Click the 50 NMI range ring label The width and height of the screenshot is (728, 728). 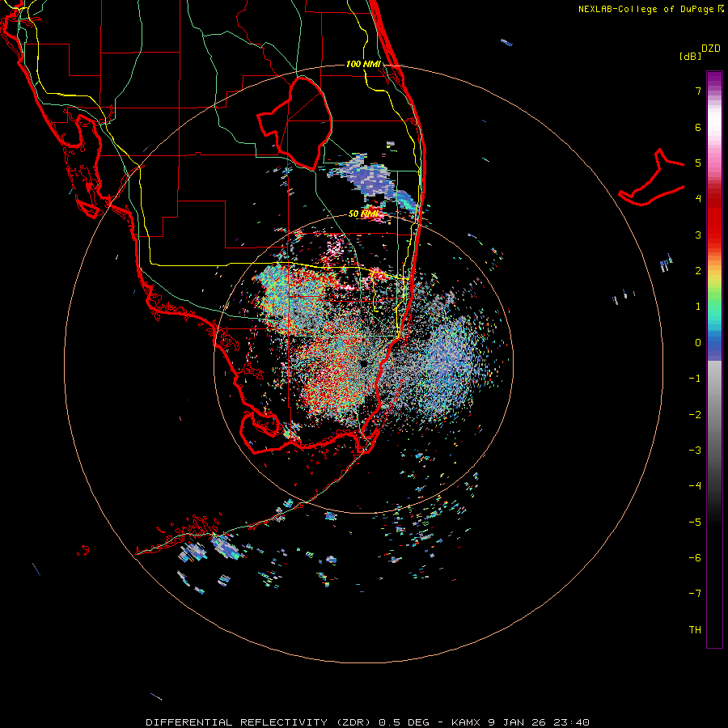tap(363, 214)
